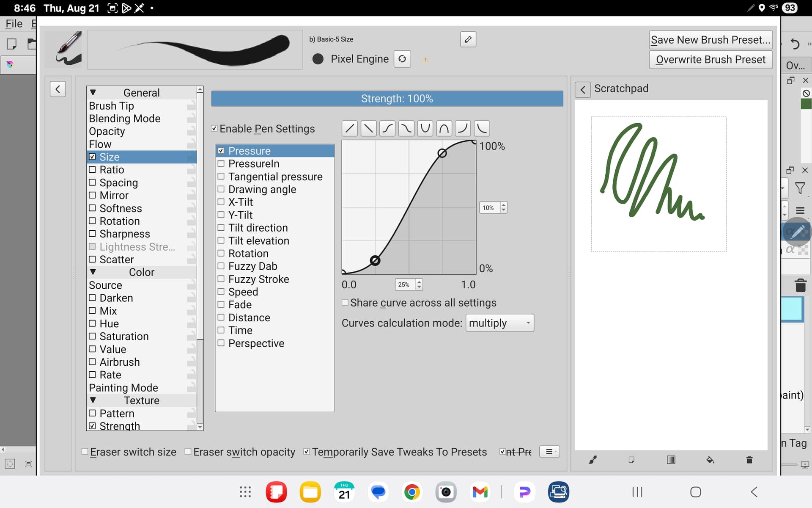Open Gmail from the taskbar
812x508 pixels.
click(480, 492)
